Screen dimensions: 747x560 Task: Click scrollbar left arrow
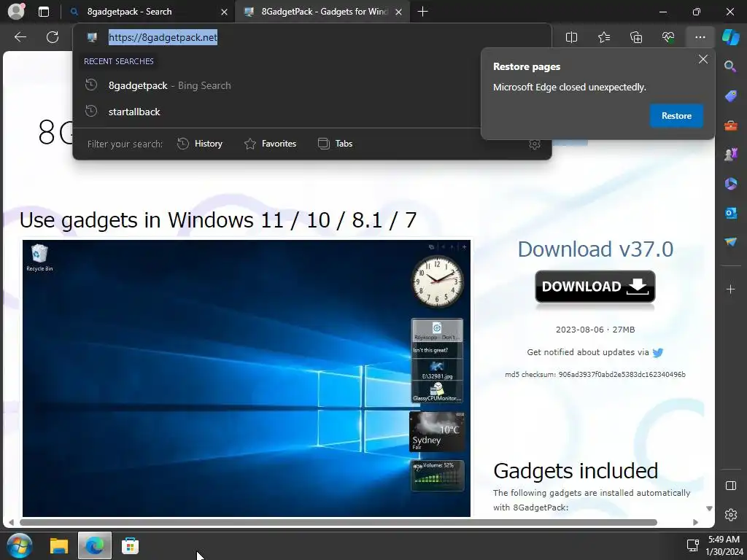pos(11,522)
